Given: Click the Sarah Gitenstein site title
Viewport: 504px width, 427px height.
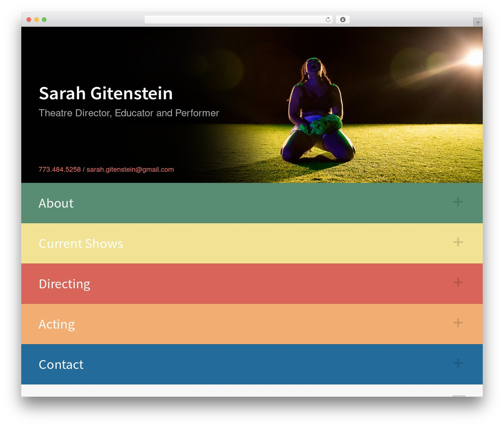Looking at the screenshot, I should pyautogui.click(x=106, y=93).
